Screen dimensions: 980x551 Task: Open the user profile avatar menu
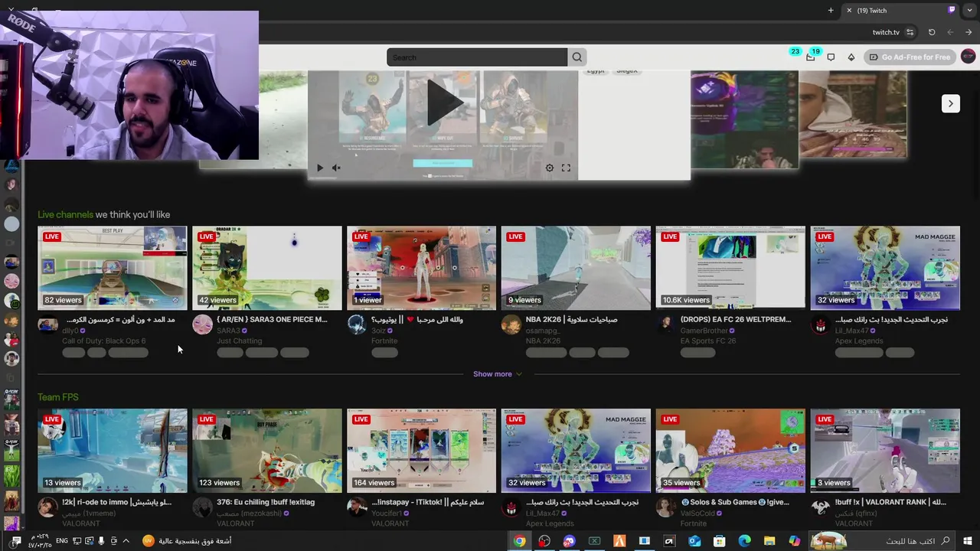[x=968, y=57]
